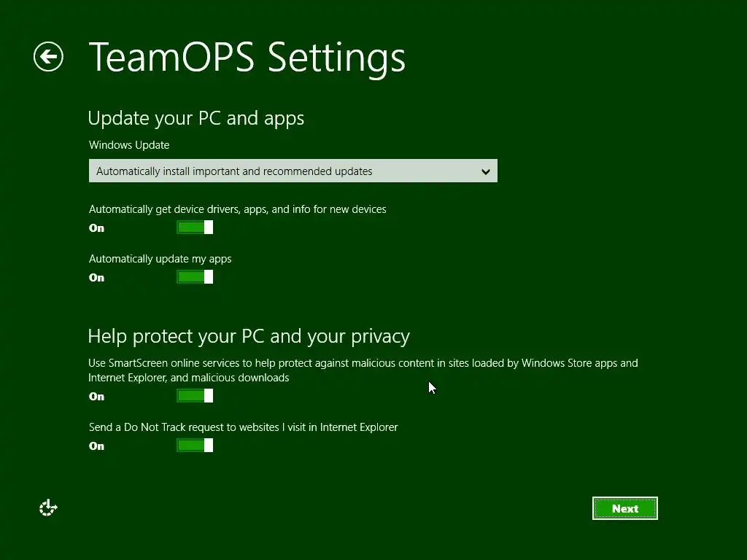
Task: Open the Windows Update dropdown
Action: tap(293, 171)
